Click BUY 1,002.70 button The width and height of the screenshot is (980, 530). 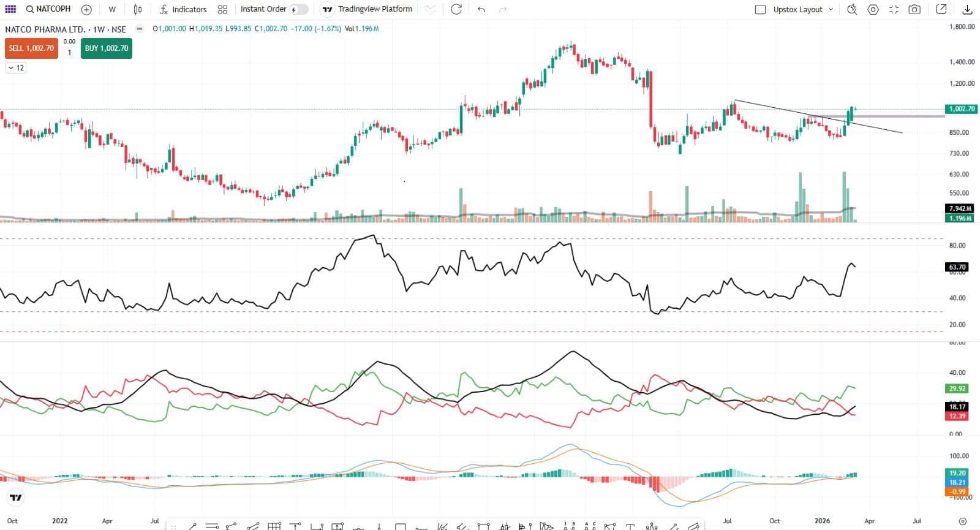pyautogui.click(x=107, y=48)
